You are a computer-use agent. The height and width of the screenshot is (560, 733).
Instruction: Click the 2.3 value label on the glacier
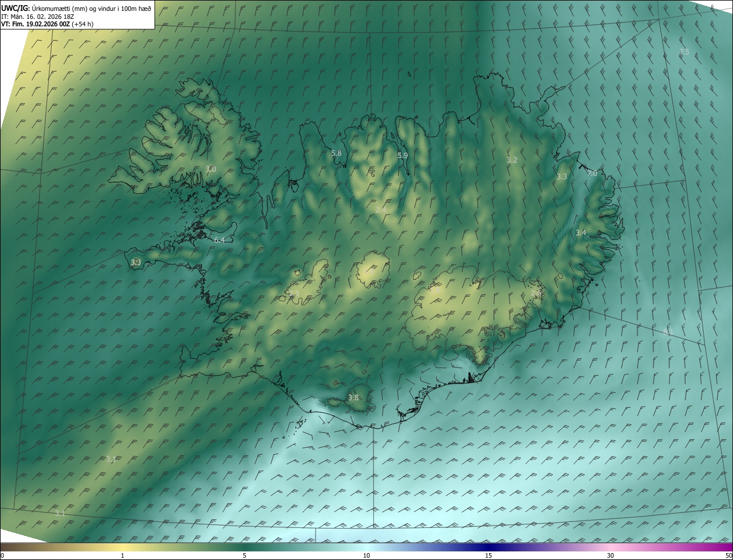pos(294,293)
